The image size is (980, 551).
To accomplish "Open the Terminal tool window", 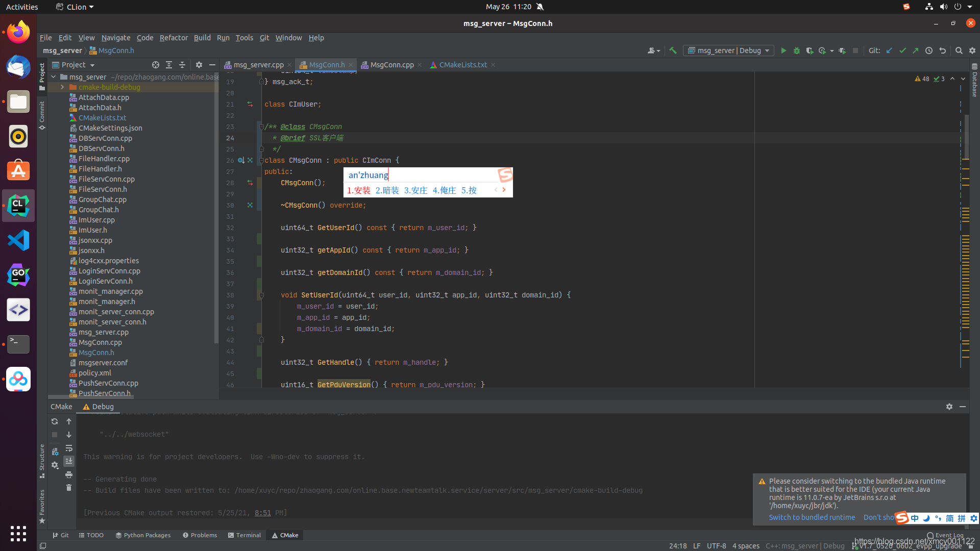I will [x=244, y=535].
